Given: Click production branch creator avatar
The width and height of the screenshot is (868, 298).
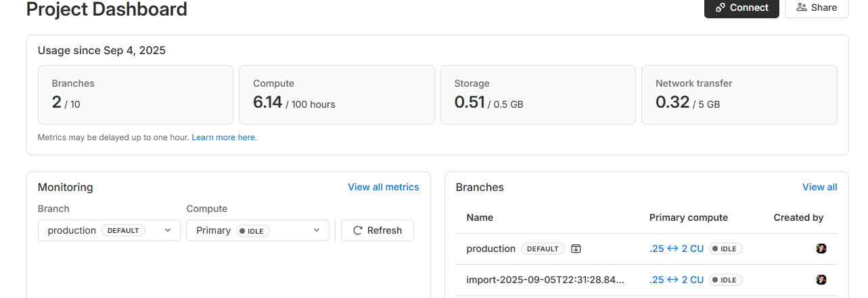Looking at the screenshot, I should click(821, 249).
